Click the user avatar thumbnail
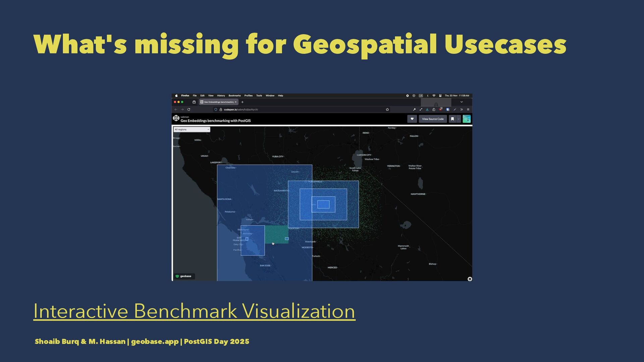The height and width of the screenshot is (362, 644). (467, 119)
